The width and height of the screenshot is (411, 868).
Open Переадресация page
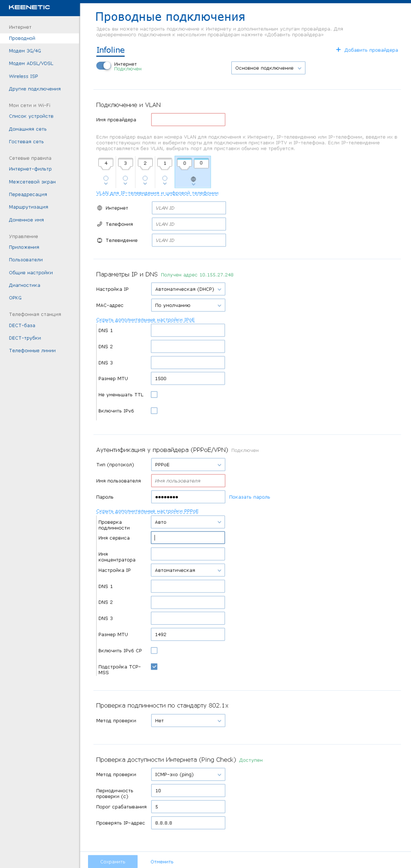pos(28,194)
